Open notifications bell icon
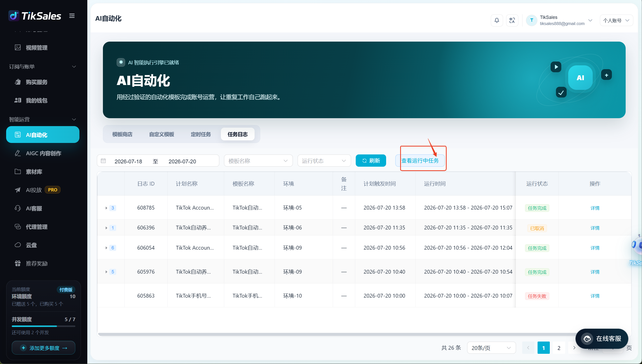 pos(497,20)
